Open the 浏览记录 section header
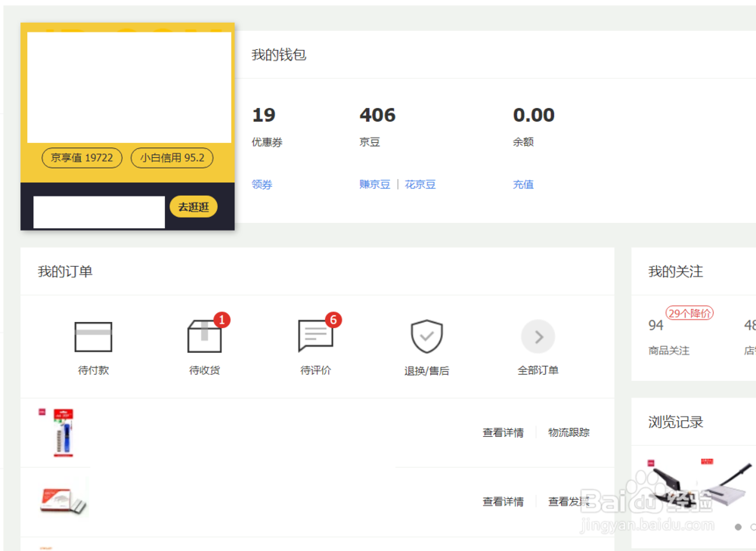The width and height of the screenshot is (756, 551). pos(674,422)
